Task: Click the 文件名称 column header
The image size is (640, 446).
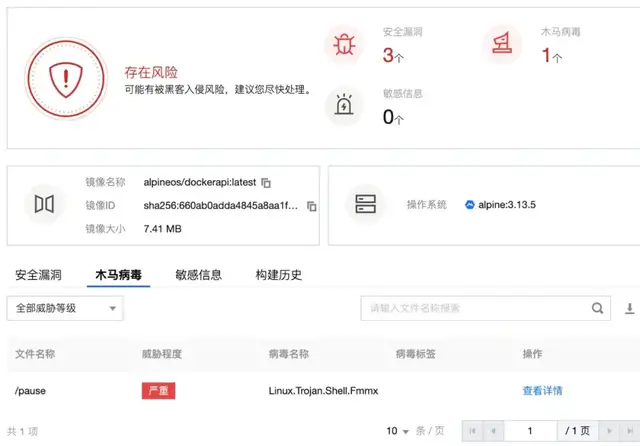Action: point(35,354)
